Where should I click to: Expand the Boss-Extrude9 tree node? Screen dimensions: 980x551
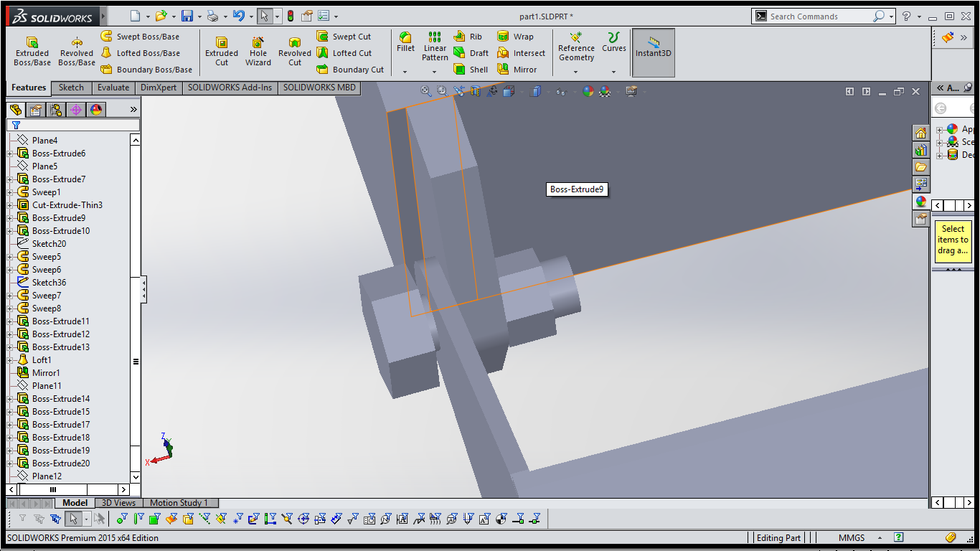tap(11, 218)
